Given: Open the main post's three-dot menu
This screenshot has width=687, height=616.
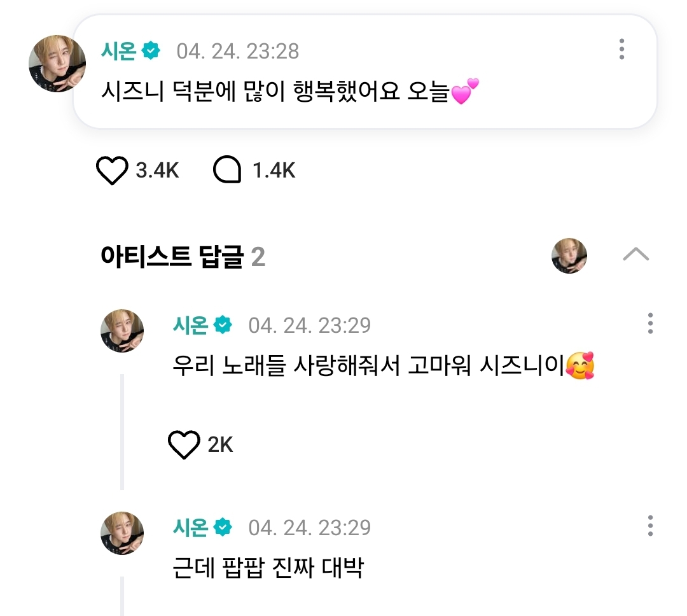Looking at the screenshot, I should pyautogui.click(x=621, y=49).
